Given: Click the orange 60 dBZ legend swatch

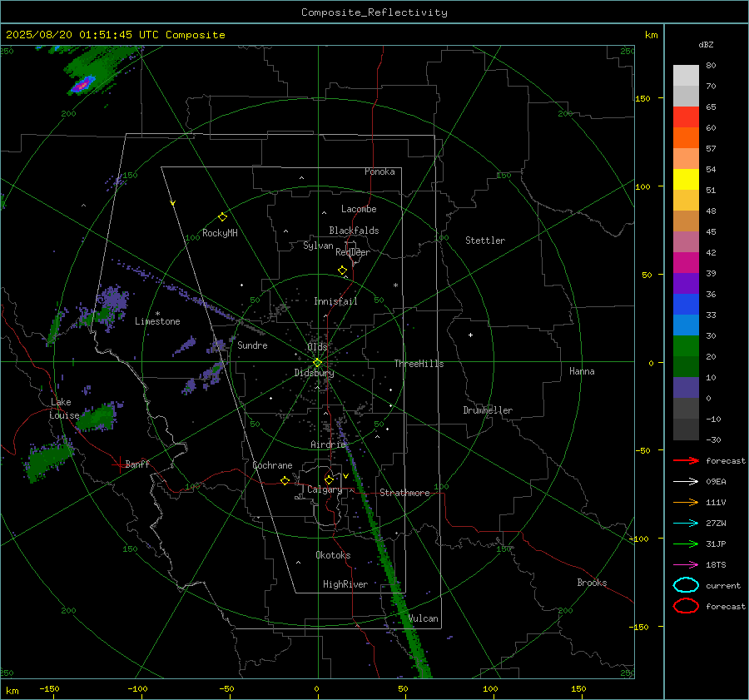Looking at the screenshot, I should [686, 137].
